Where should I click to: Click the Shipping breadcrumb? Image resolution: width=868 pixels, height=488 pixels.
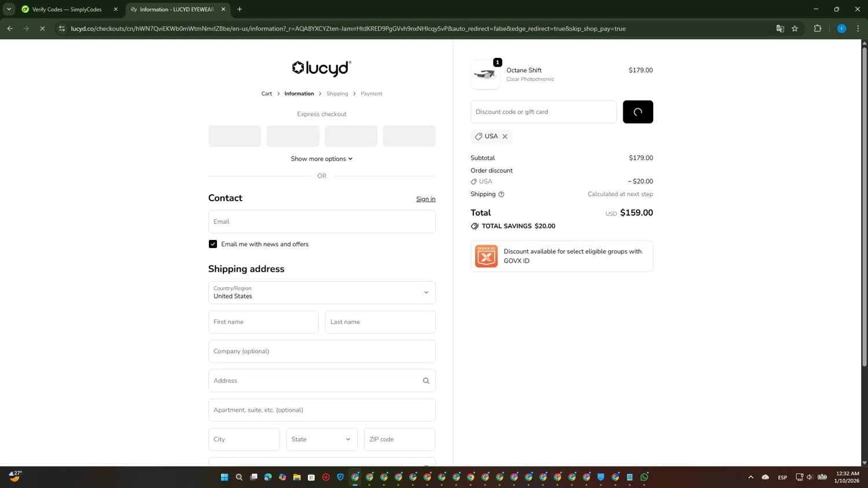click(337, 94)
